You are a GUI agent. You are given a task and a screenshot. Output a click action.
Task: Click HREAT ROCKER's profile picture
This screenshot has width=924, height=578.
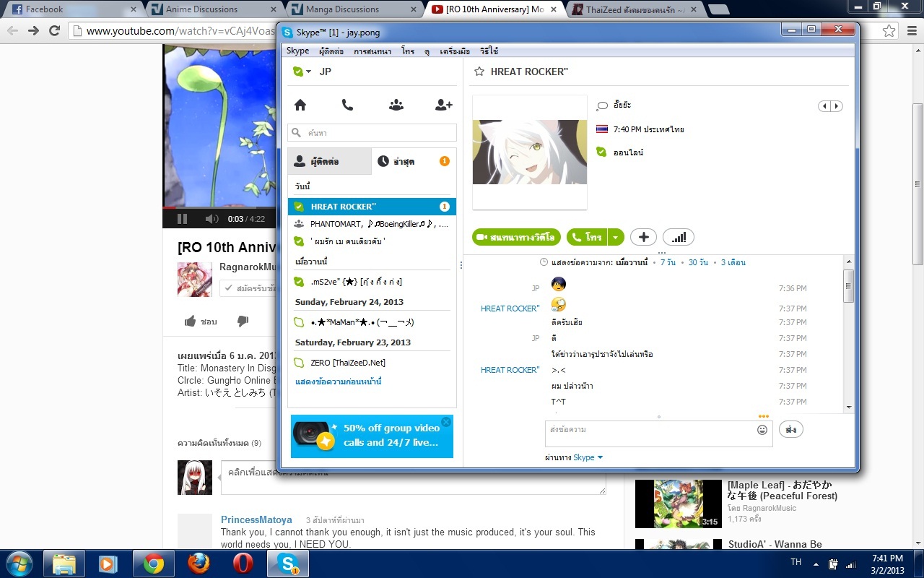pos(530,152)
